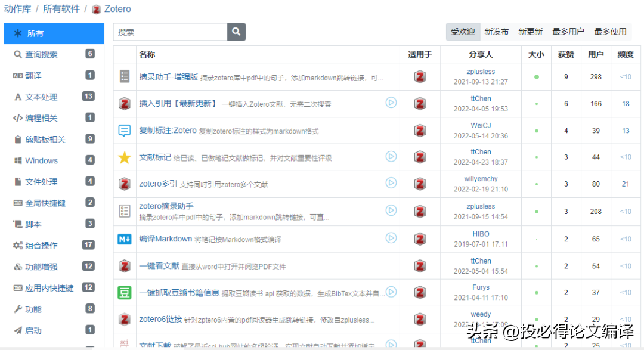This screenshot has height=350, width=644.
Task: Play preview for 编译Markdown
Action: point(391,238)
